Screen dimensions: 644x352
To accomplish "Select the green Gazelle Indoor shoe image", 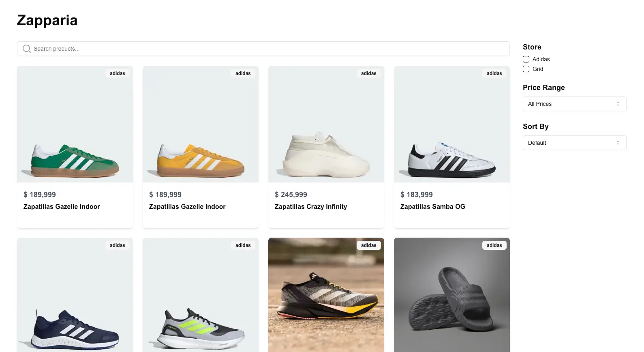I will click(x=75, y=124).
